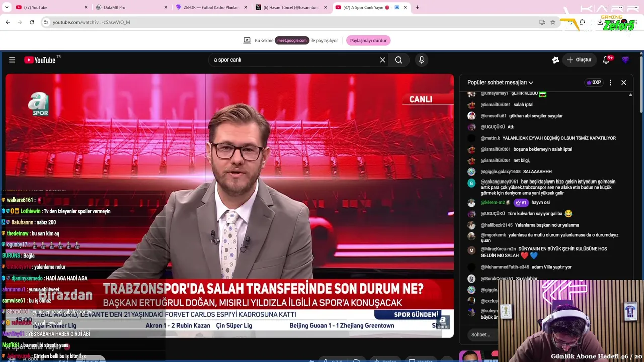Close the ZEFOR tab

point(246,7)
